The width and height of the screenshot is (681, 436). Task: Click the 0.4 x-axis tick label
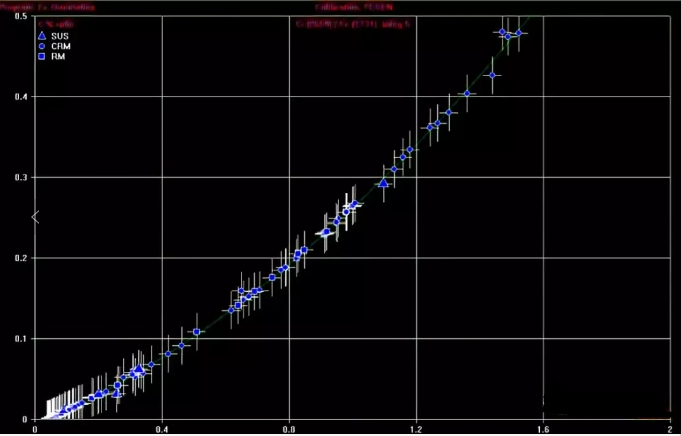pyautogui.click(x=162, y=428)
